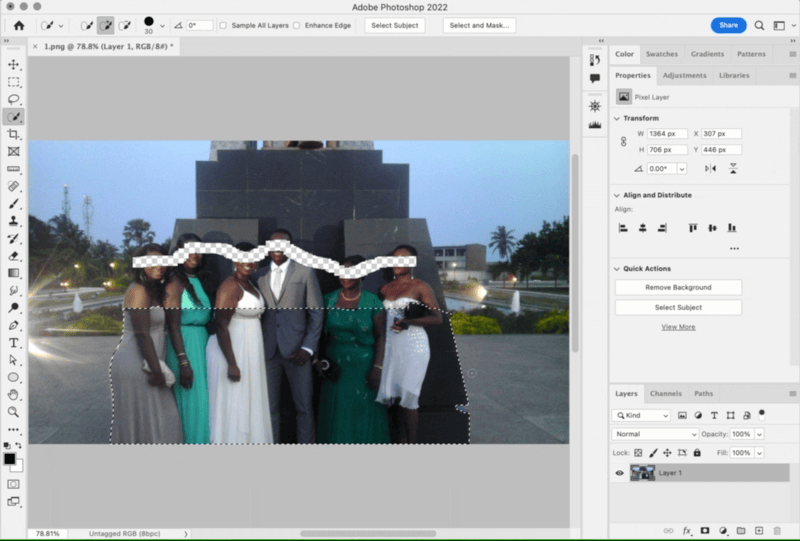
Task: Enable Sample All Layers checkbox
Action: tap(223, 26)
